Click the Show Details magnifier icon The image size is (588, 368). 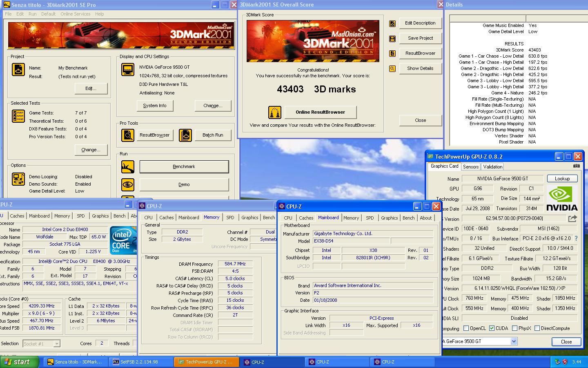392,69
